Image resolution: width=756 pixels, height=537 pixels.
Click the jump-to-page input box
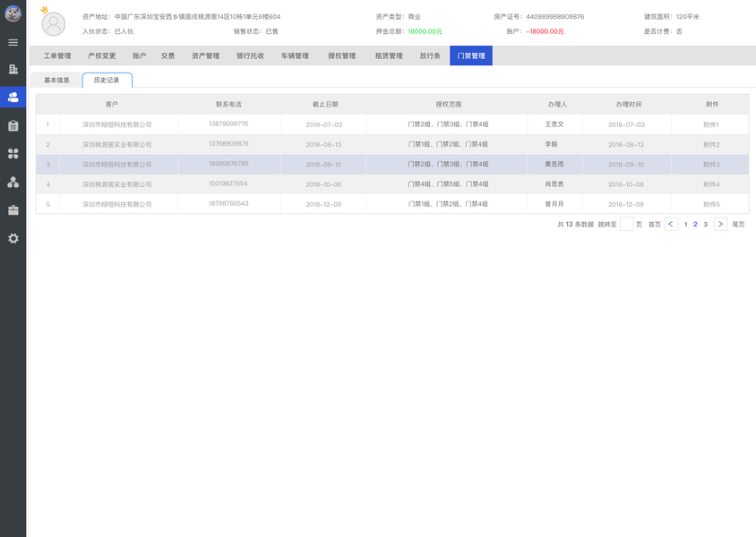coord(626,224)
